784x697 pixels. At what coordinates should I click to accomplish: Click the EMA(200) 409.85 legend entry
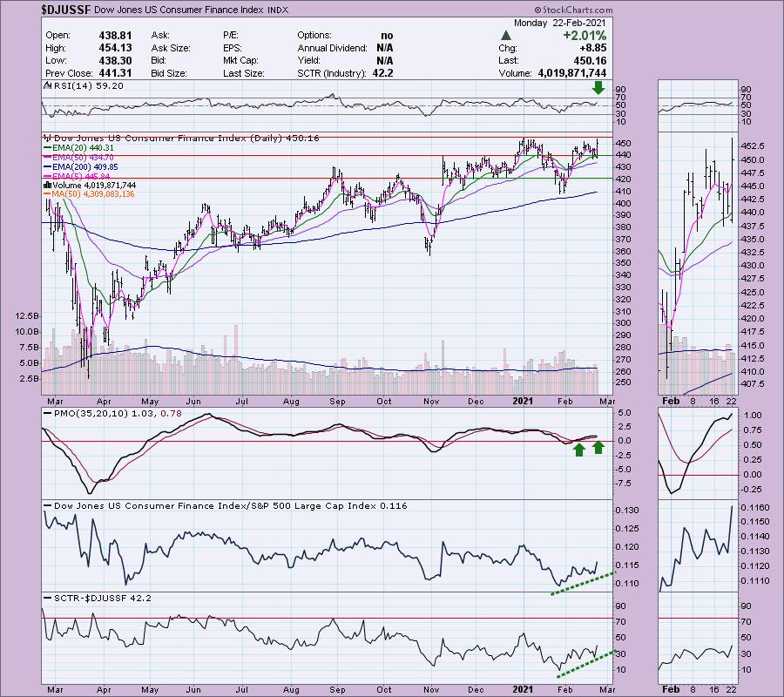pyautogui.click(x=85, y=167)
